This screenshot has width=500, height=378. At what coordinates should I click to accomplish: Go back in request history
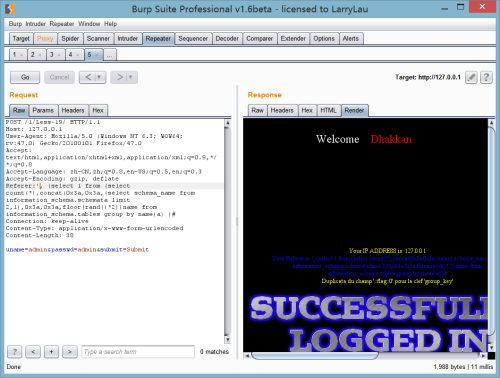[x=88, y=77]
